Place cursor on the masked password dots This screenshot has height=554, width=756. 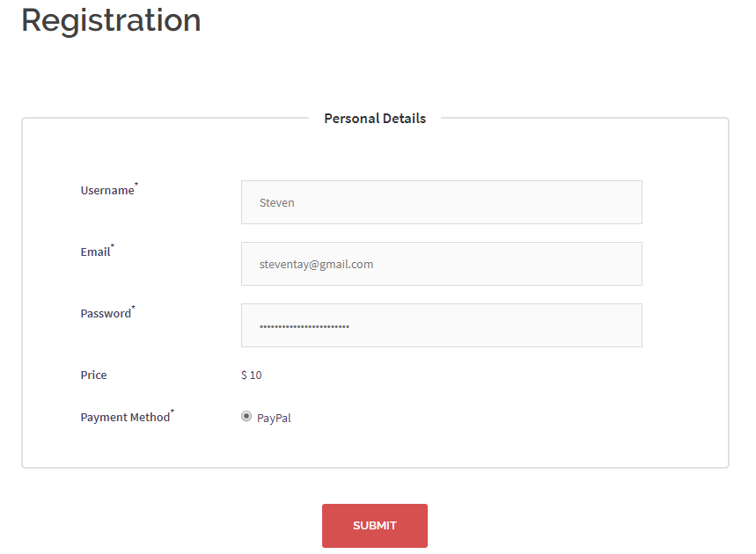(x=304, y=326)
